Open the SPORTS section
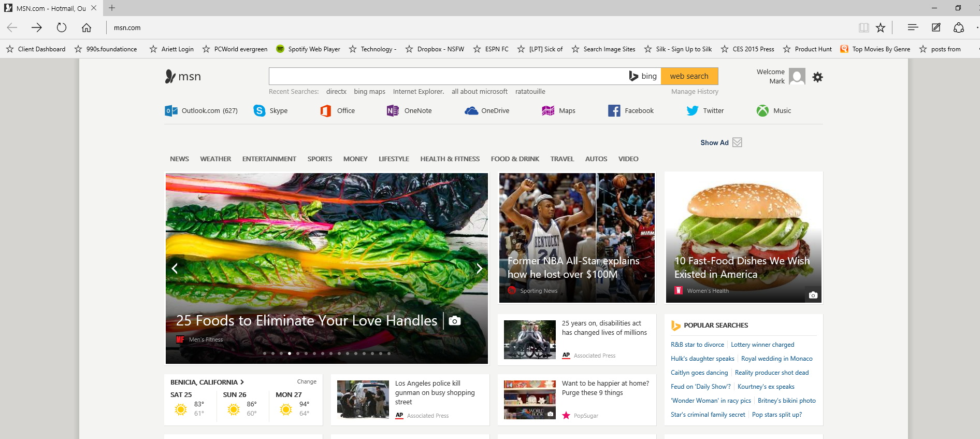Viewport: 980px width, 439px height. (x=320, y=159)
